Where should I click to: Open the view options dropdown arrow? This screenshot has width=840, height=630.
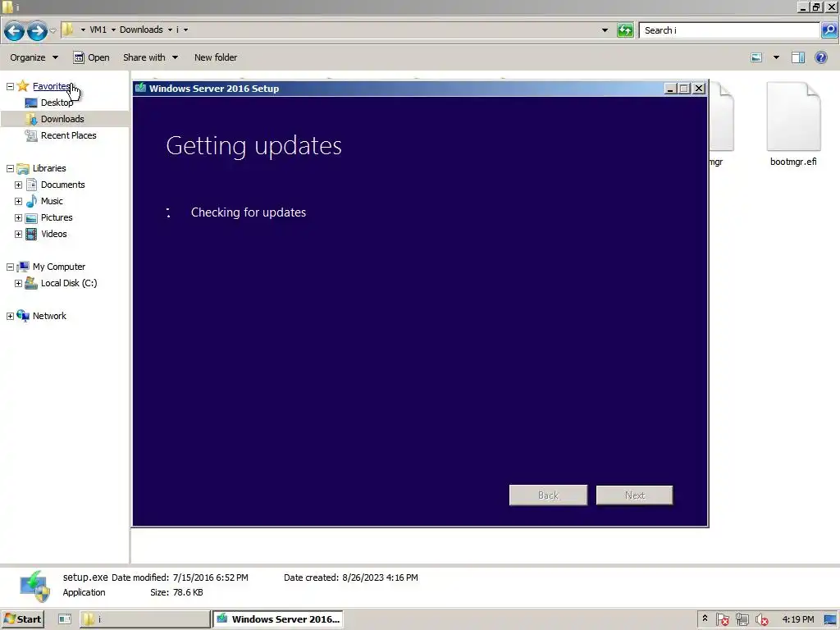point(776,57)
